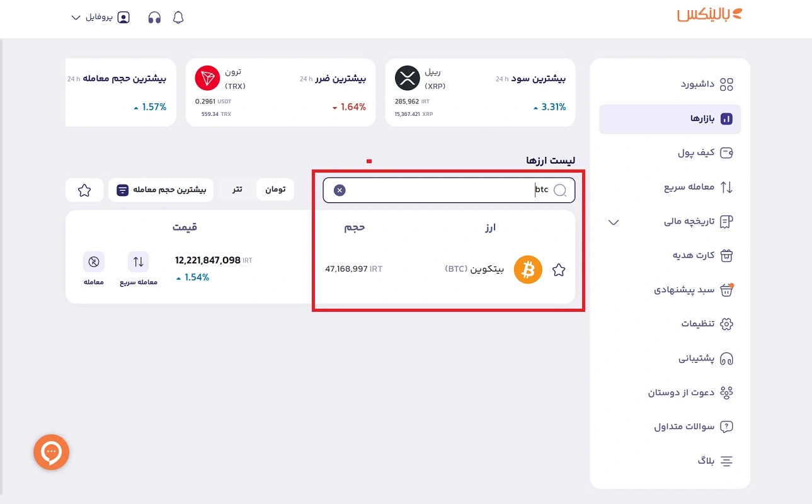Open تنظیمات using the settings gear icon
Screen dimensions: 812x504
[x=726, y=324]
